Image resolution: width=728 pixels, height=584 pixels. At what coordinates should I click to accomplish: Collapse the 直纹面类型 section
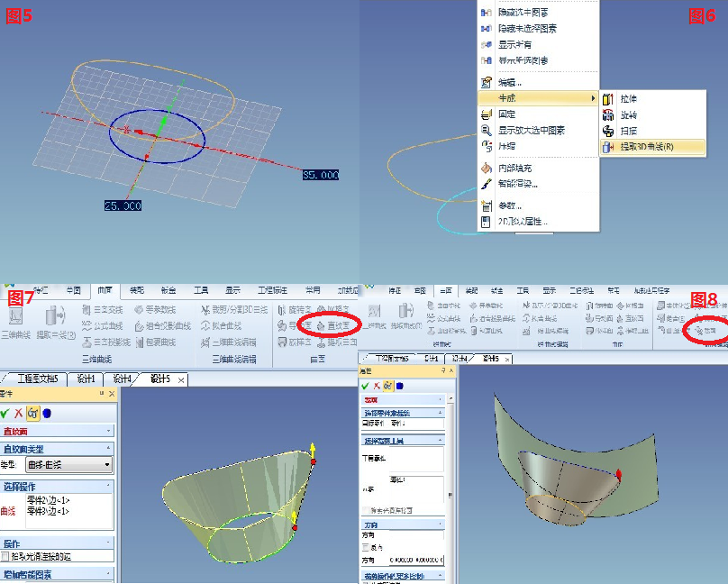coord(109,449)
